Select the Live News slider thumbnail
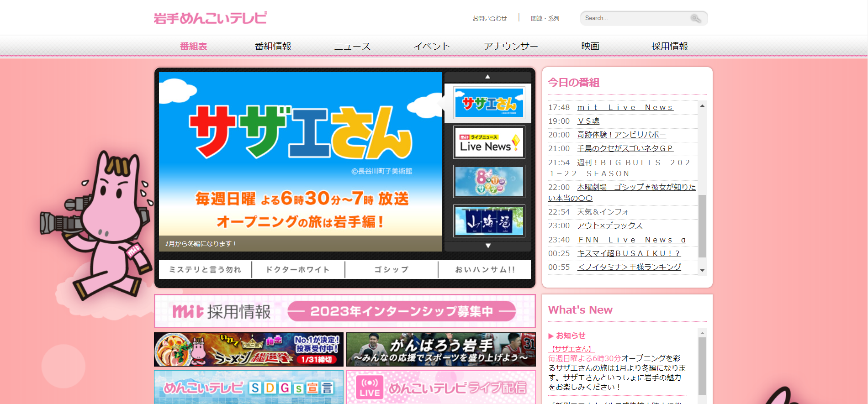The width and height of the screenshot is (868, 404). (489, 142)
